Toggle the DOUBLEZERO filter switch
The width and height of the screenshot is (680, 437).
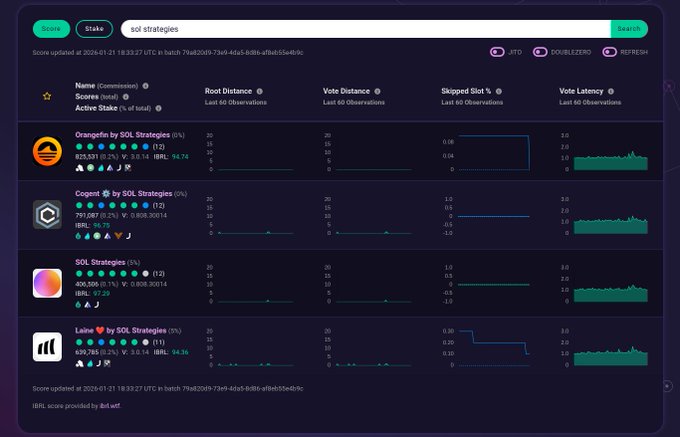pos(540,51)
